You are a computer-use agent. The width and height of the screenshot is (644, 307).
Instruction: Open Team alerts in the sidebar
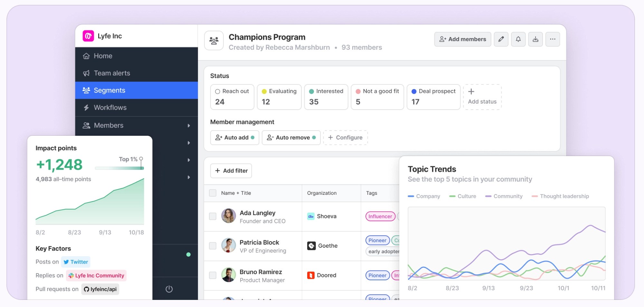point(137,73)
